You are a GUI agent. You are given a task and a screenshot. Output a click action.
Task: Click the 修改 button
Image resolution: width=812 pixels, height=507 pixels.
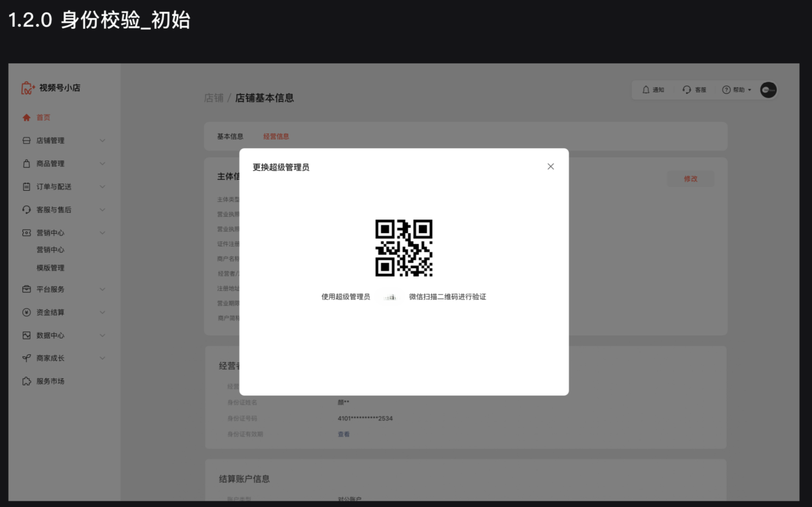click(x=691, y=179)
